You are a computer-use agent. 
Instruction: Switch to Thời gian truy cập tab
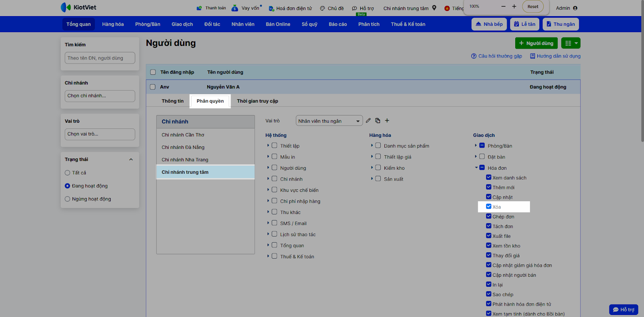257,101
